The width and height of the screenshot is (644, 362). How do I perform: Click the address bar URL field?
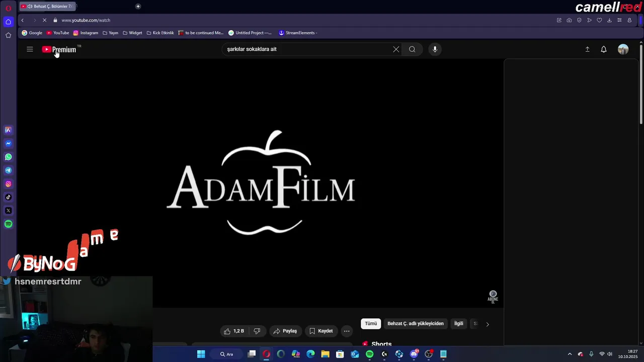[302, 20]
